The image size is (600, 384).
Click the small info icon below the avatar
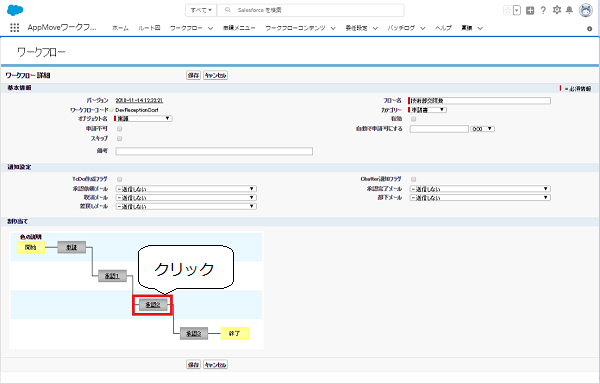(x=589, y=29)
